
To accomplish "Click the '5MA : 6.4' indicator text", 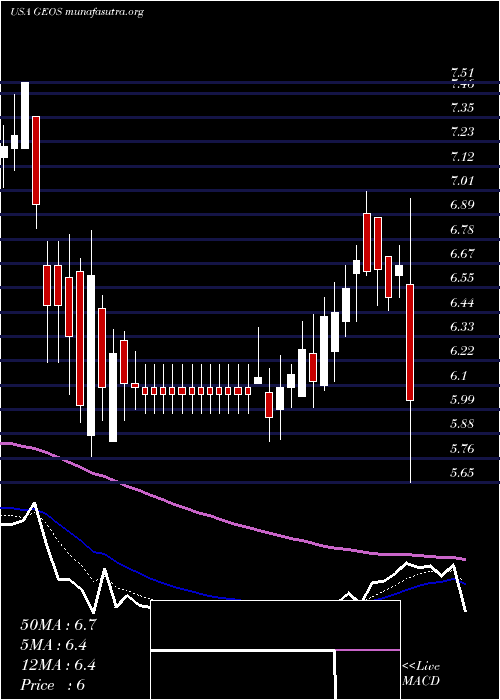I will click(x=54, y=645).
